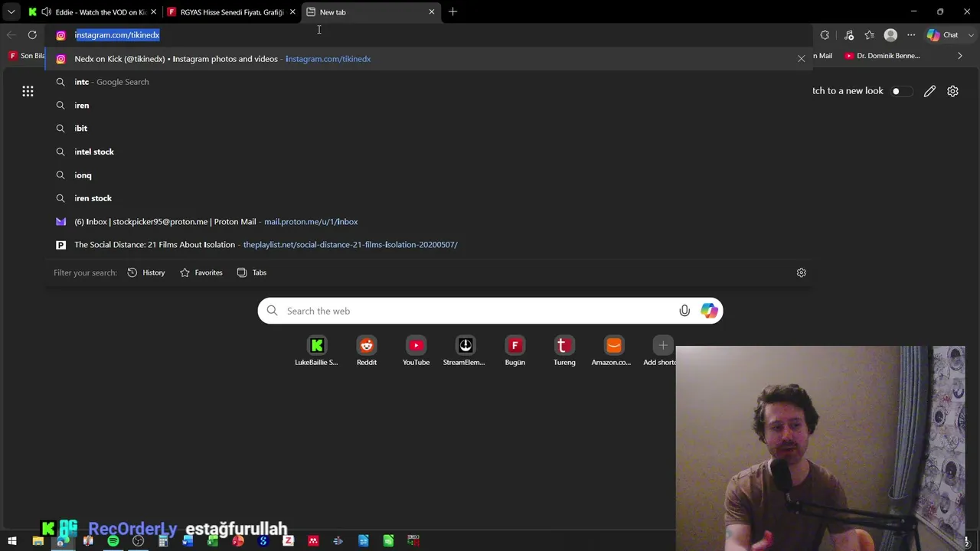
Task: Choose the 'ibit' search suggestion
Action: [429, 129]
